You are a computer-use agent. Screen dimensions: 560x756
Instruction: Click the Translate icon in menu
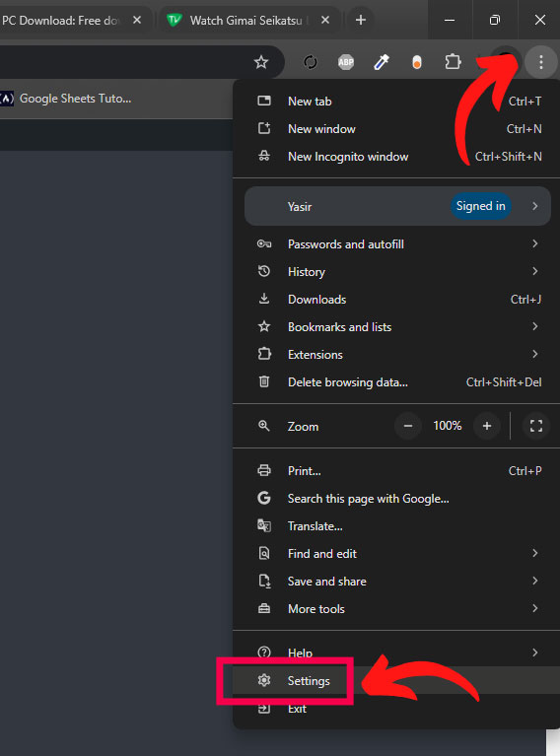(x=264, y=525)
